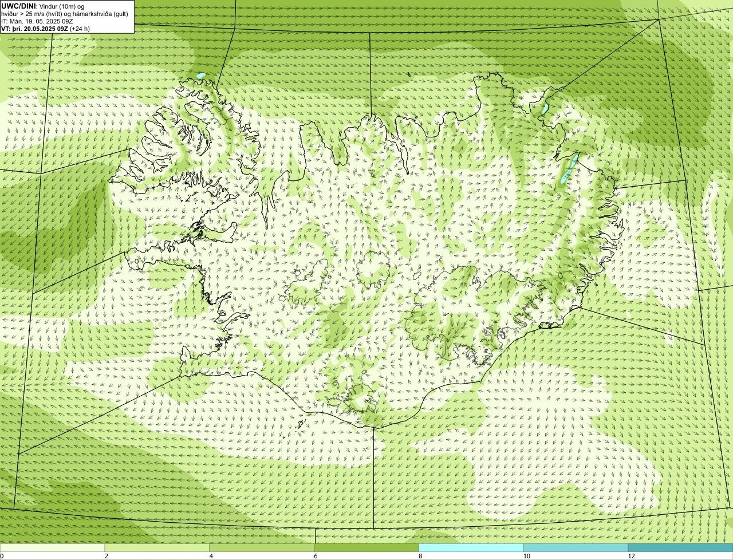Click the 4–6 m/s green legend color
The height and width of the screenshot is (560, 733).
pyautogui.click(x=262, y=548)
